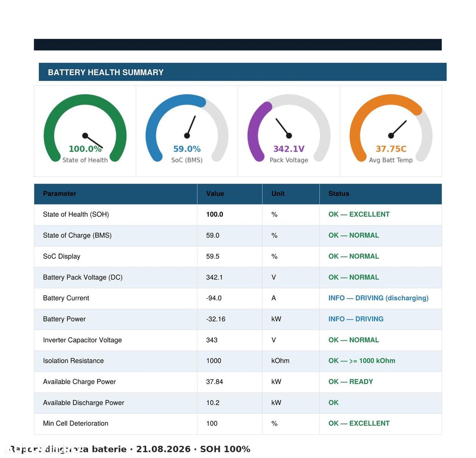The width and height of the screenshot is (476, 458).
Task: Click the 37.75C gauge reading
Action: click(x=391, y=149)
